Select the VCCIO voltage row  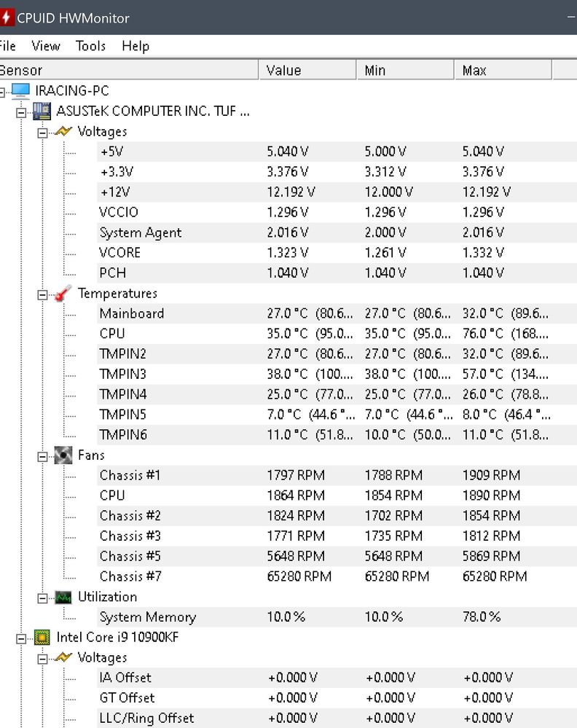(x=337, y=212)
